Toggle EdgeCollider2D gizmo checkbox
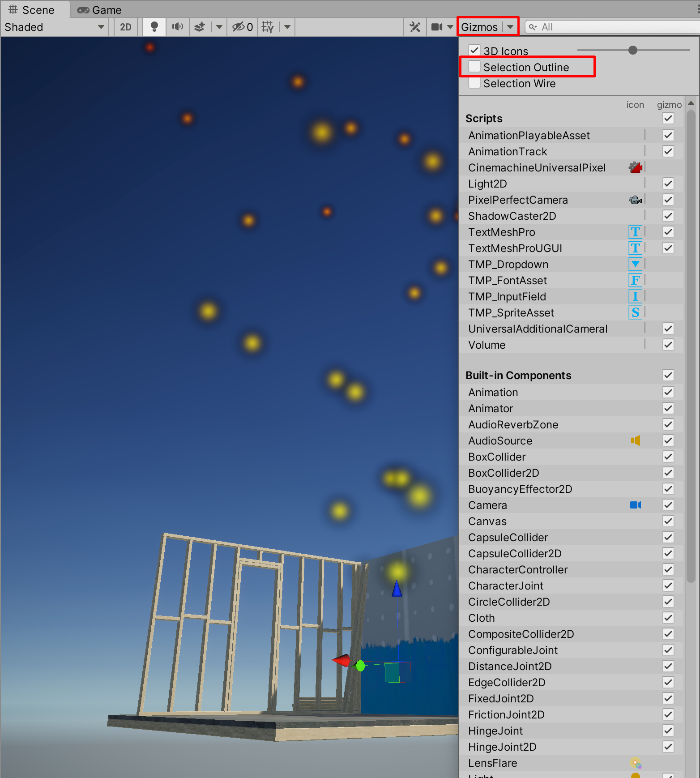This screenshot has height=778, width=700. [x=668, y=682]
